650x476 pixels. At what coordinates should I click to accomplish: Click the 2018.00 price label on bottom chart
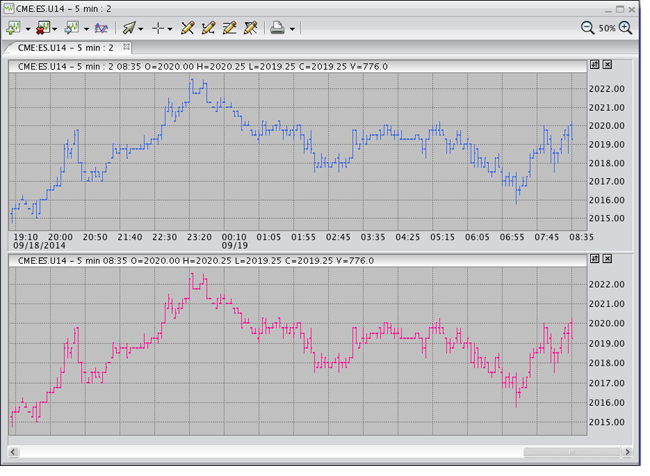607,363
